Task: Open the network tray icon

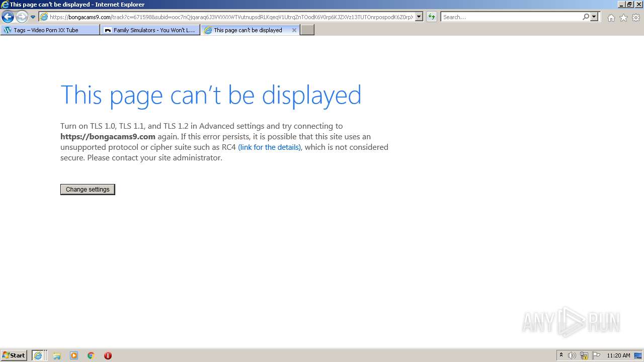Action: point(584,355)
